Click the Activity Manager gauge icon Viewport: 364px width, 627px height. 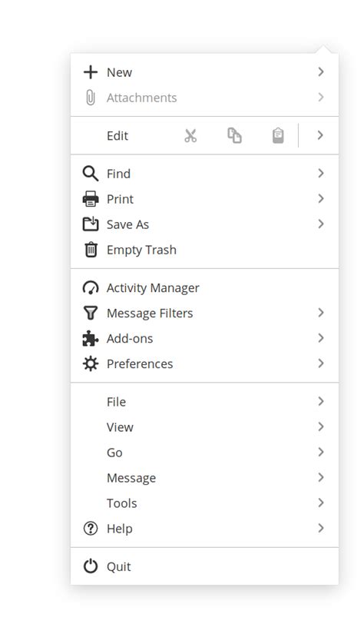[91, 288]
